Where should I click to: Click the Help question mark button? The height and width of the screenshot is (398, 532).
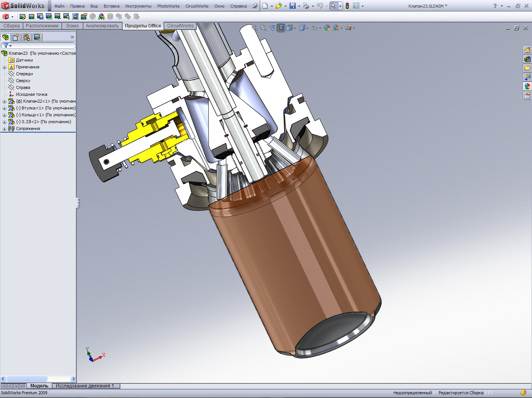[x=495, y=6]
